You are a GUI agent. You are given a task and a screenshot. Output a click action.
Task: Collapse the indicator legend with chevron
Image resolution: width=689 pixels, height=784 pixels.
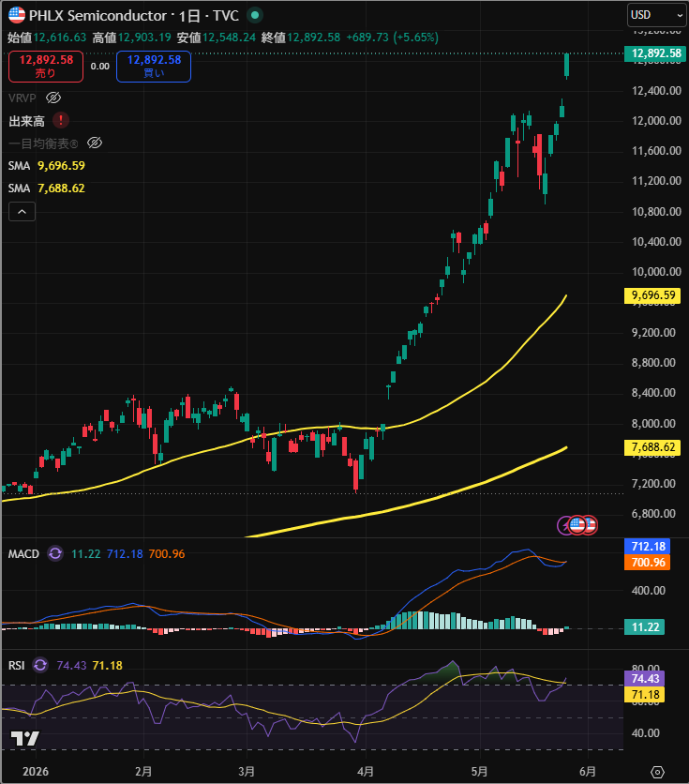pos(22,212)
